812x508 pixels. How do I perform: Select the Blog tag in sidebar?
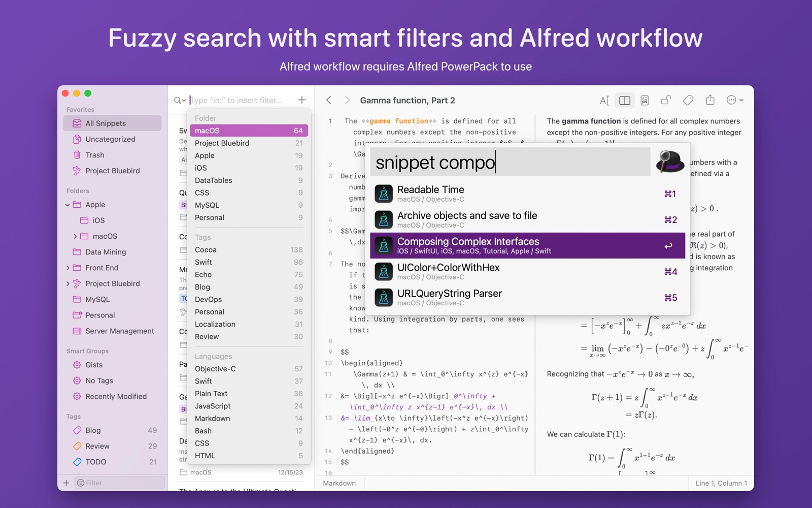pos(112,430)
